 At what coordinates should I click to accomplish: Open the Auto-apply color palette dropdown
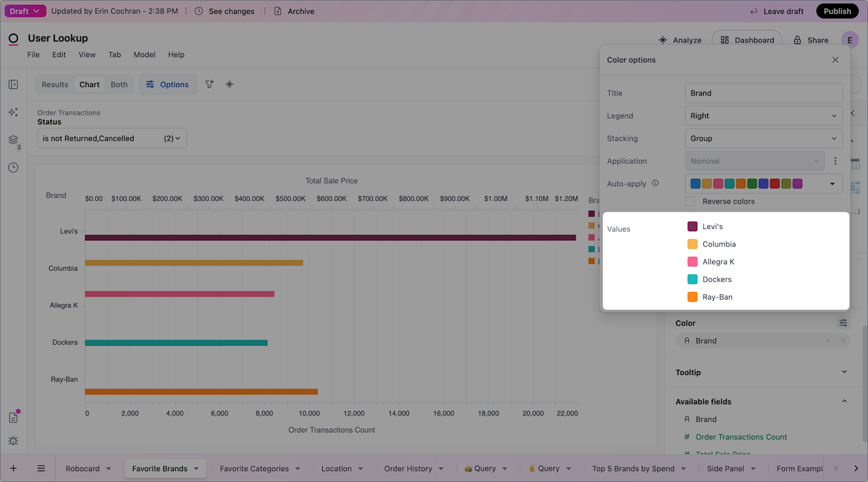click(763, 183)
